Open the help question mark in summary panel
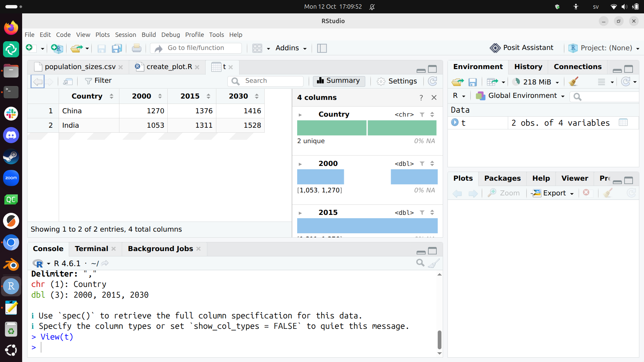Image resolution: width=644 pixels, height=362 pixels. tap(421, 98)
